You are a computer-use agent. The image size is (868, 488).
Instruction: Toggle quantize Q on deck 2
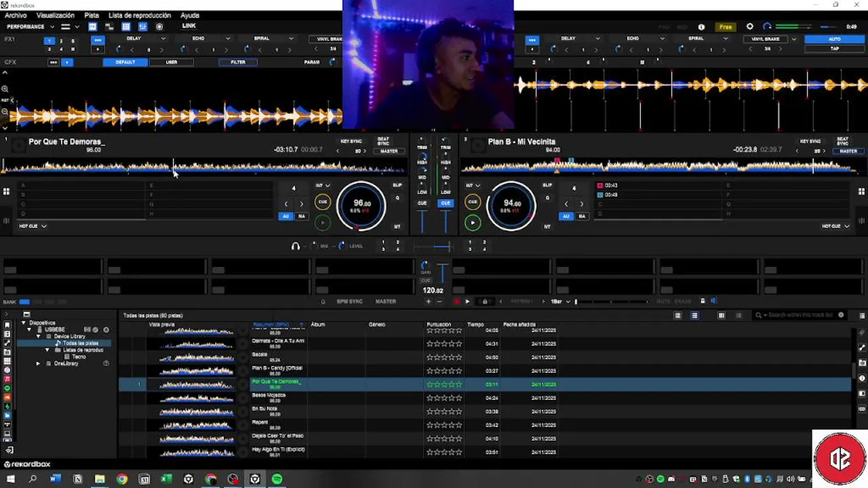547,199
